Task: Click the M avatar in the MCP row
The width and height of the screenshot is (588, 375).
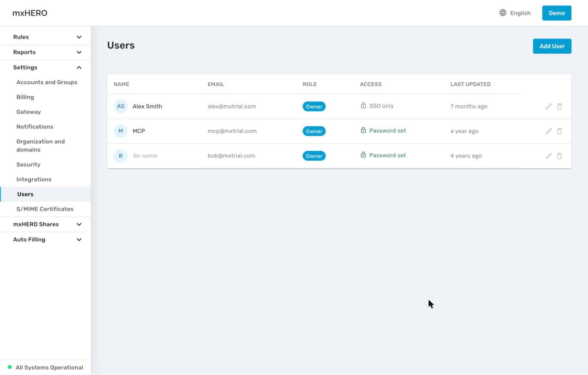Action: pyautogui.click(x=120, y=131)
